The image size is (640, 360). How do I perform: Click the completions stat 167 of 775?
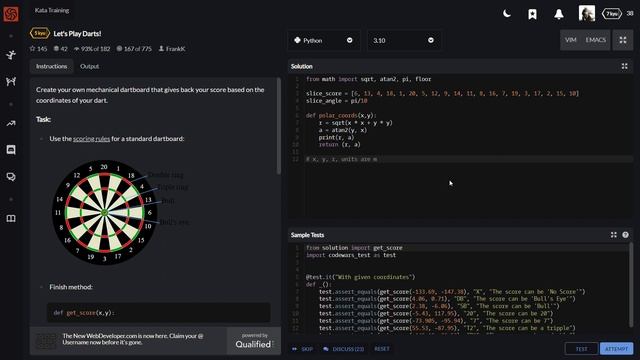pos(134,49)
